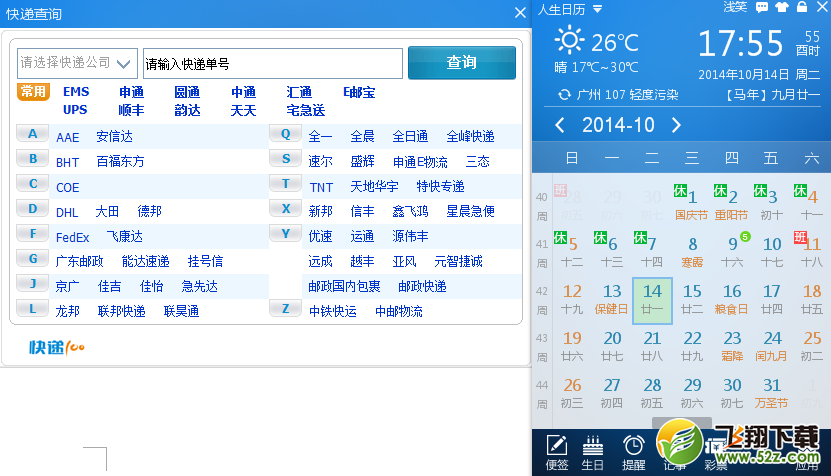
Task: Open 生日 birthday cake icon
Action: (593, 453)
